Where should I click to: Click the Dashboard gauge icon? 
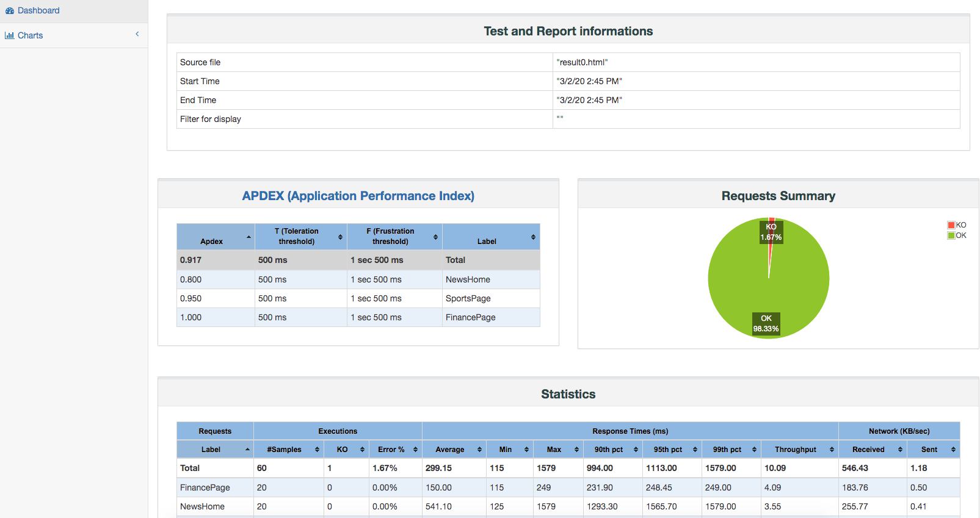(9, 10)
